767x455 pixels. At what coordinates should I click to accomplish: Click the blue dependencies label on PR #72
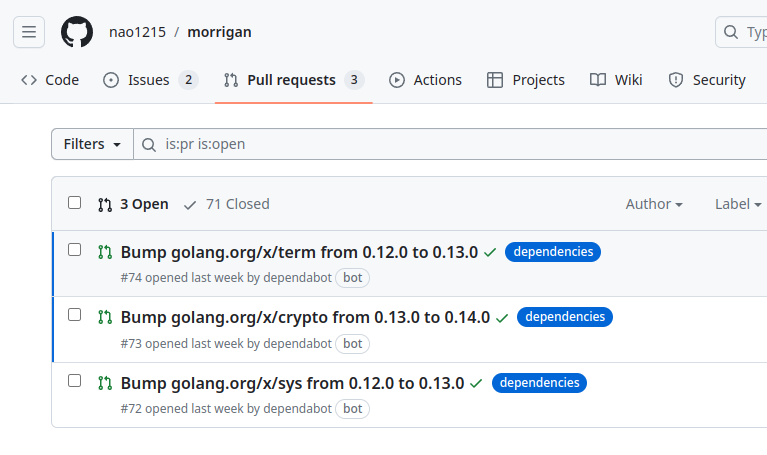[539, 382]
